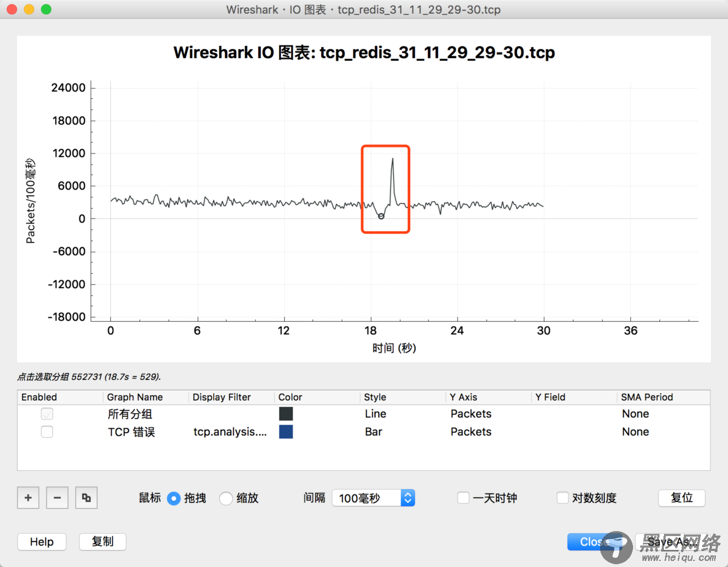Viewport: 728px width, 567px height.
Task: Toggle the 一天时钟 checkbox
Action: coord(464,497)
